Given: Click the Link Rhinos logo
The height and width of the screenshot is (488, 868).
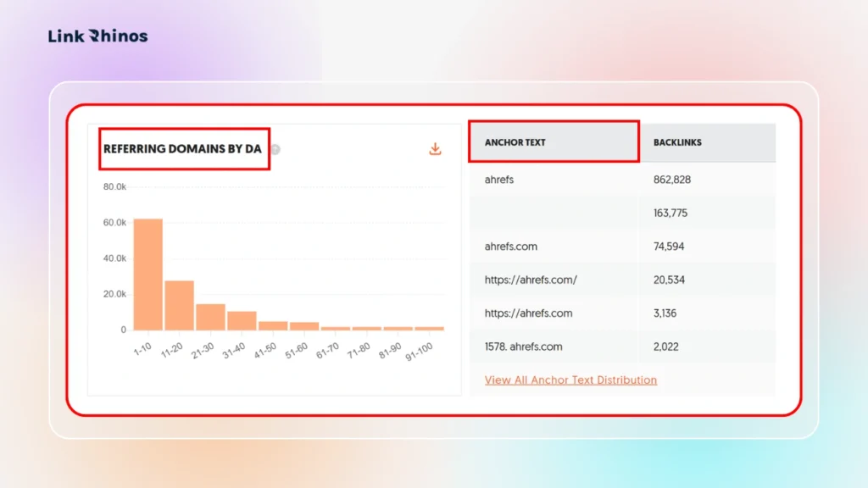Looking at the screenshot, I should [98, 36].
